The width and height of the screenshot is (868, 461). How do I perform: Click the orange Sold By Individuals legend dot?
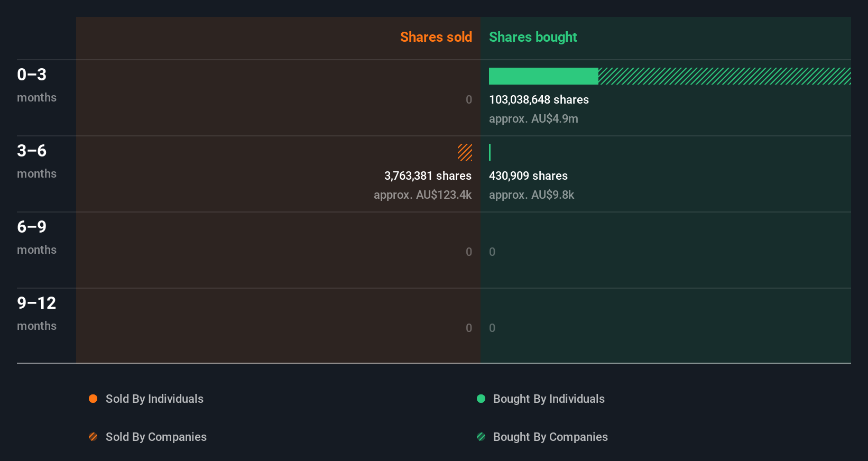coord(93,399)
